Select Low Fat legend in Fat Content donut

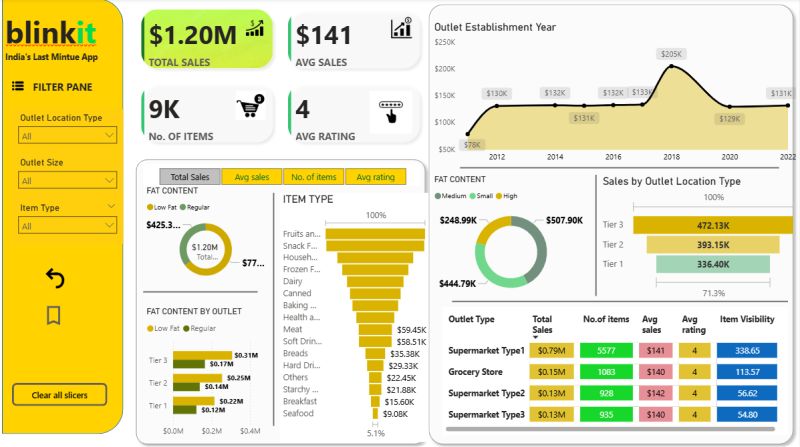[161, 207]
